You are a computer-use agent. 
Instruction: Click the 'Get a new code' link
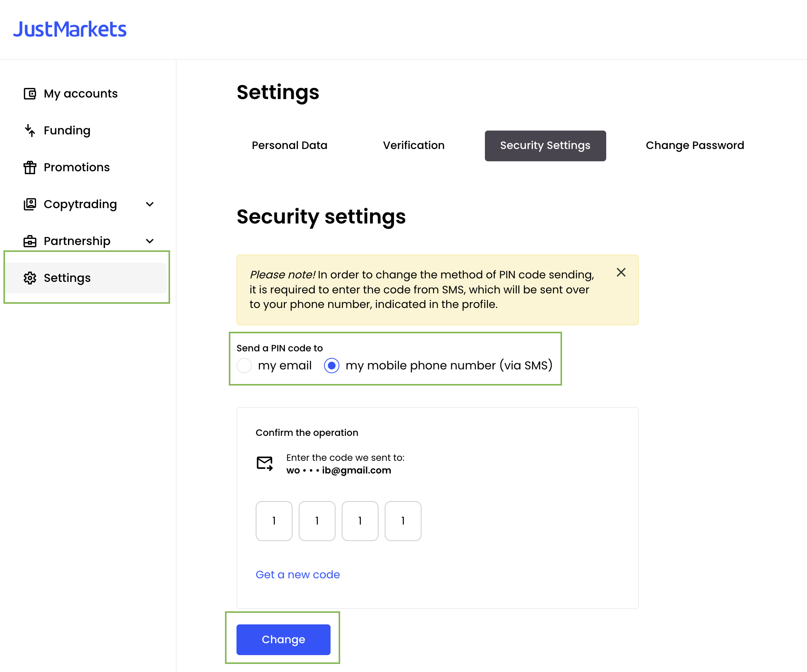[x=298, y=574]
